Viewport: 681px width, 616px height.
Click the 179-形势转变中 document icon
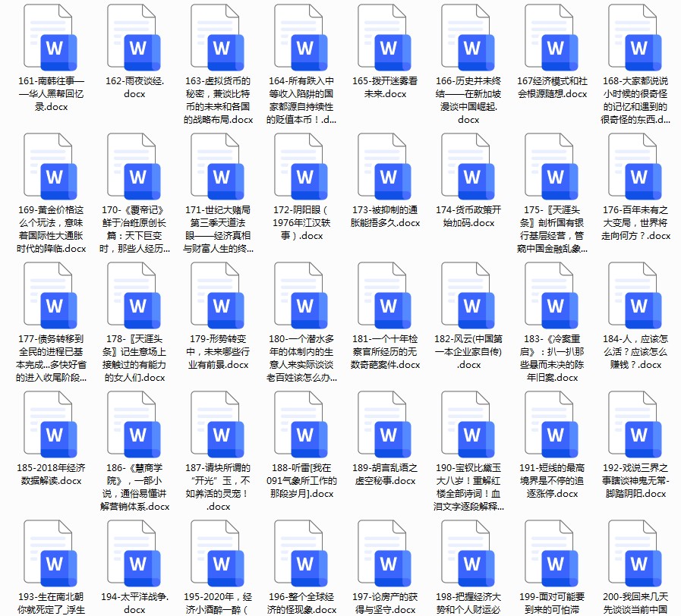tap(218, 295)
